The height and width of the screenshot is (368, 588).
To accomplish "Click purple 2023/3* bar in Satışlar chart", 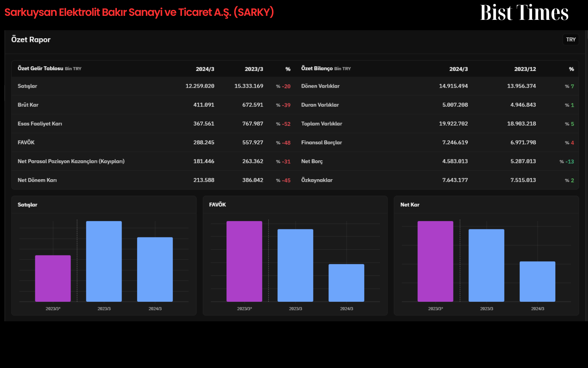I will tap(53, 279).
